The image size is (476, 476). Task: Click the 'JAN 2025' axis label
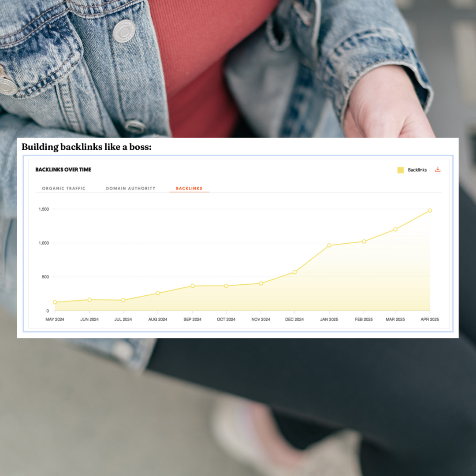coord(329,320)
